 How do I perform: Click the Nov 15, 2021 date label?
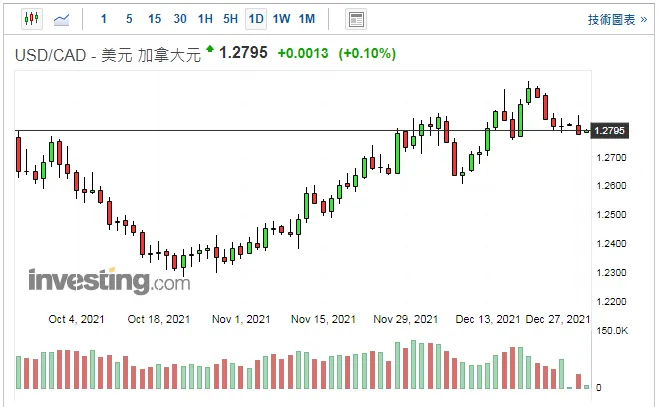[x=323, y=319]
